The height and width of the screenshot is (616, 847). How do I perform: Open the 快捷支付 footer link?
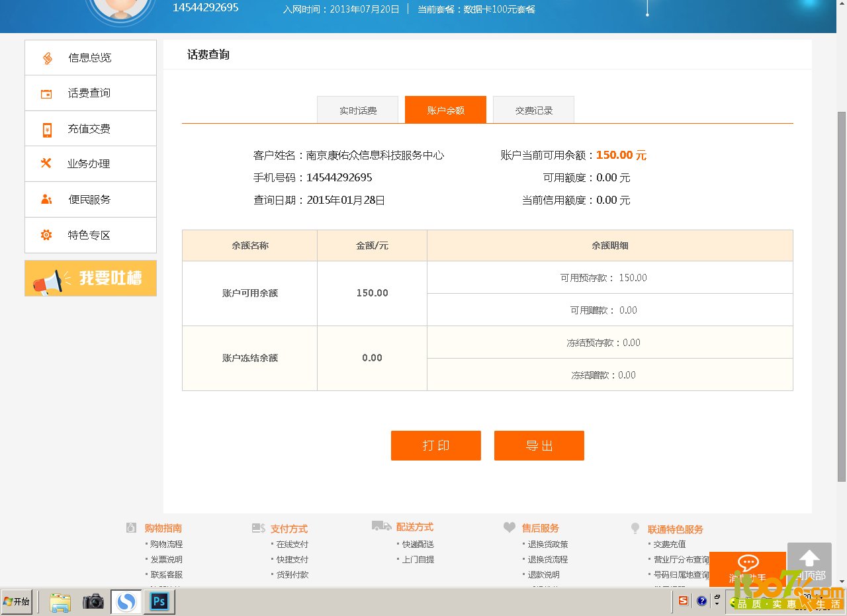tap(292, 560)
